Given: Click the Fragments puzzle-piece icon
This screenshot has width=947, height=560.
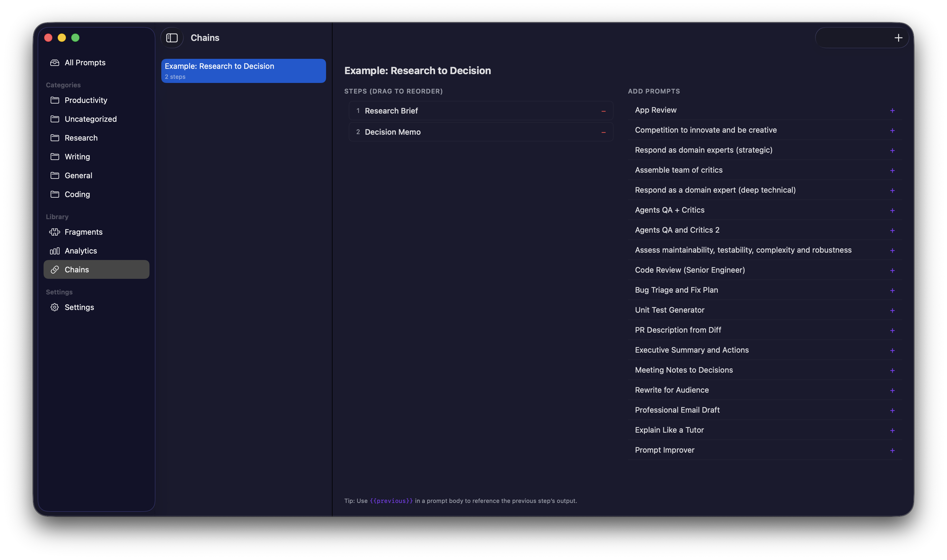Looking at the screenshot, I should coord(55,232).
